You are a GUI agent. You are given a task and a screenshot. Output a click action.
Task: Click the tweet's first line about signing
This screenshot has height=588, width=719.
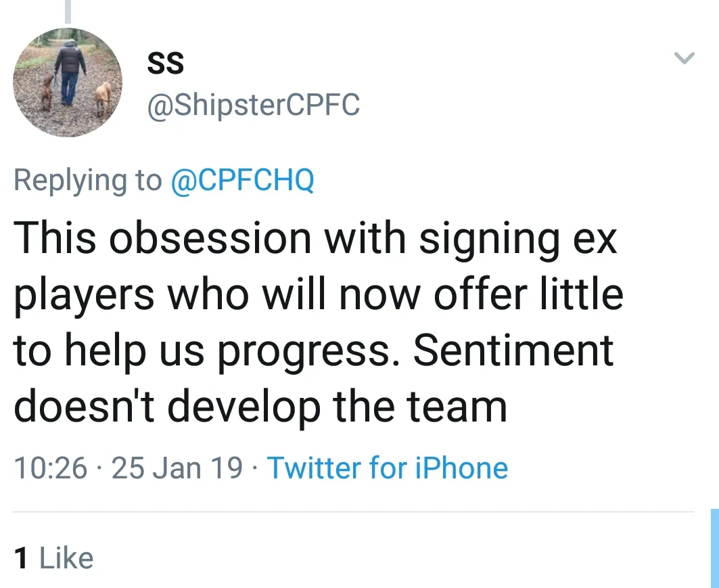pos(315,238)
